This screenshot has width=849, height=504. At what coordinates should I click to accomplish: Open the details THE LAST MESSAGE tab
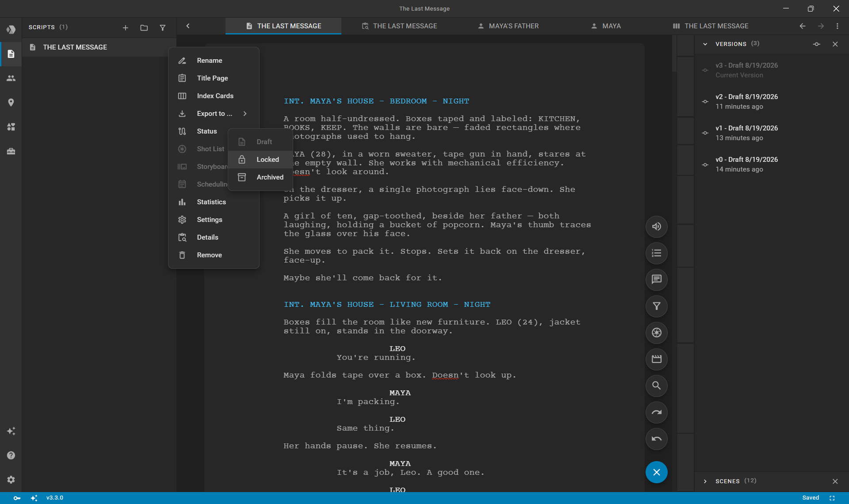tap(399, 26)
